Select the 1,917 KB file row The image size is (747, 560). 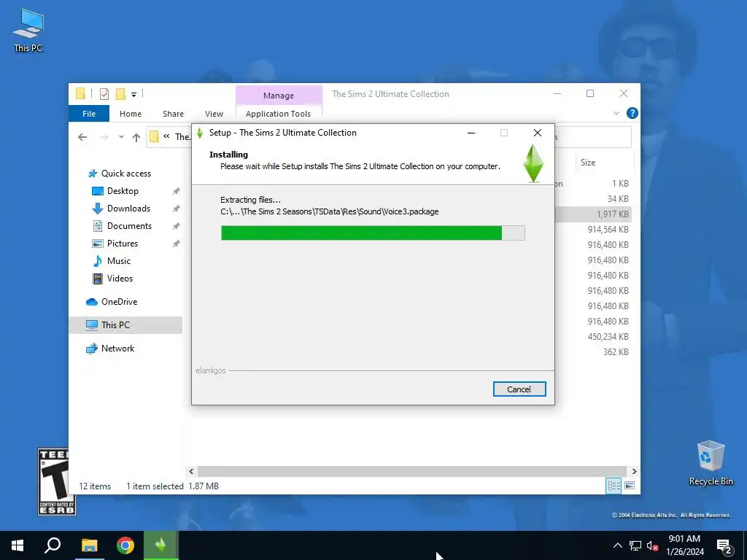(594, 214)
